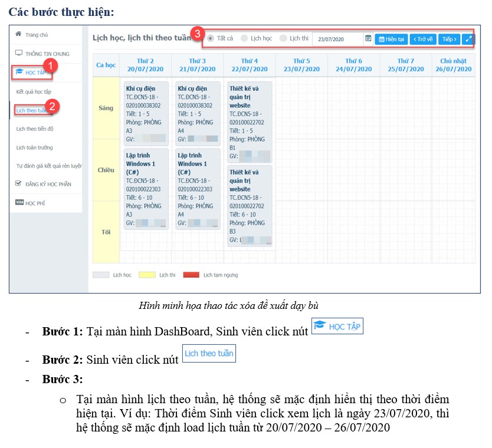Click Lập trình Windows 1 class on Thứ 2
This screenshot has height=448, width=492.
coord(146,189)
